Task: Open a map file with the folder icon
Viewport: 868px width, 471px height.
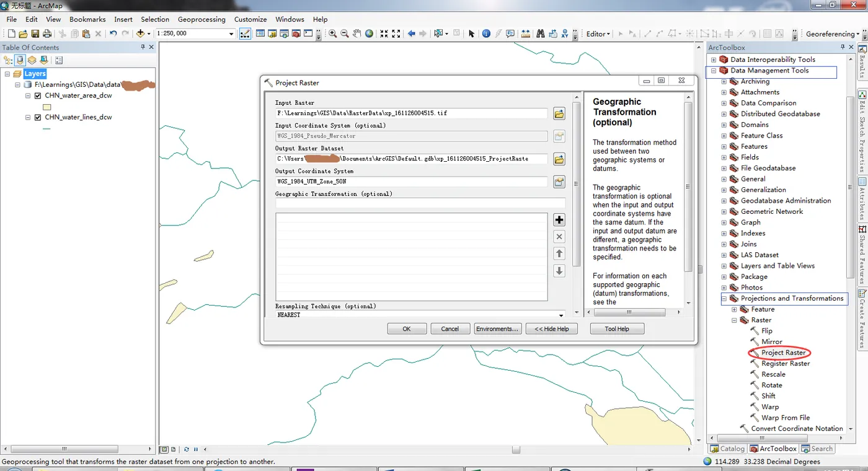Action: point(23,33)
